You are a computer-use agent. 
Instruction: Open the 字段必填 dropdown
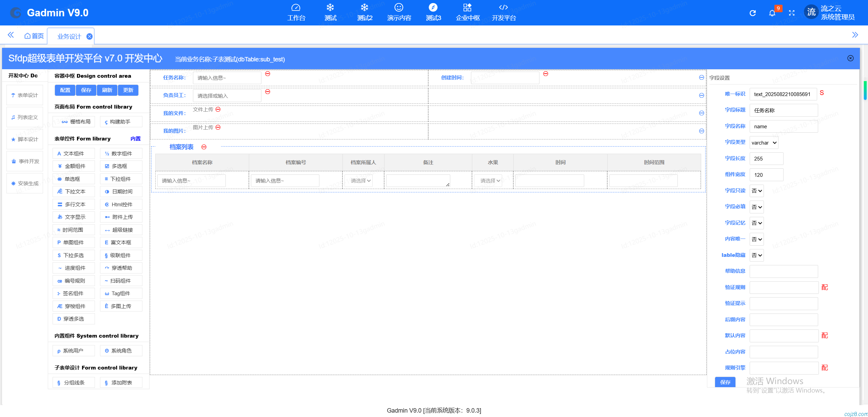click(x=756, y=207)
